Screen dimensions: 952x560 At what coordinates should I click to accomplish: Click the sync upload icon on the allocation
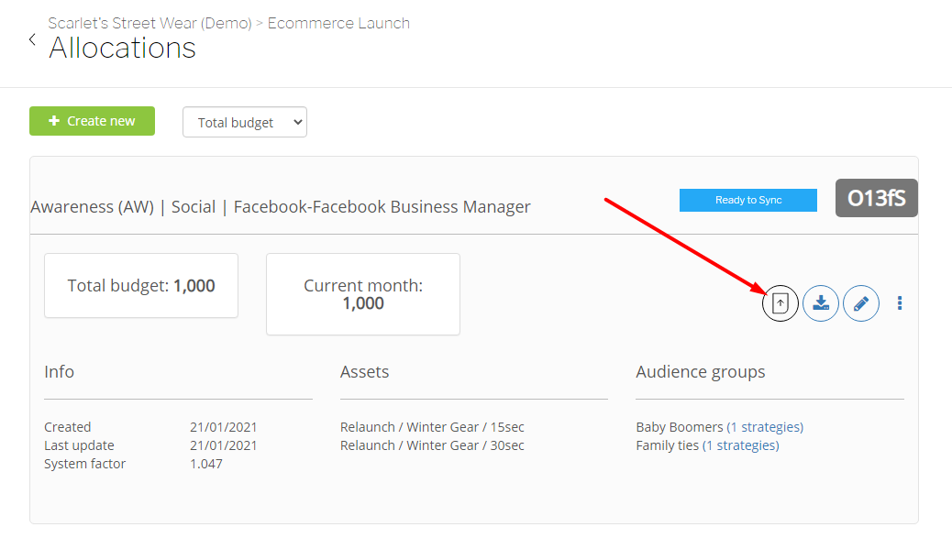pyautogui.click(x=780, y=303)
